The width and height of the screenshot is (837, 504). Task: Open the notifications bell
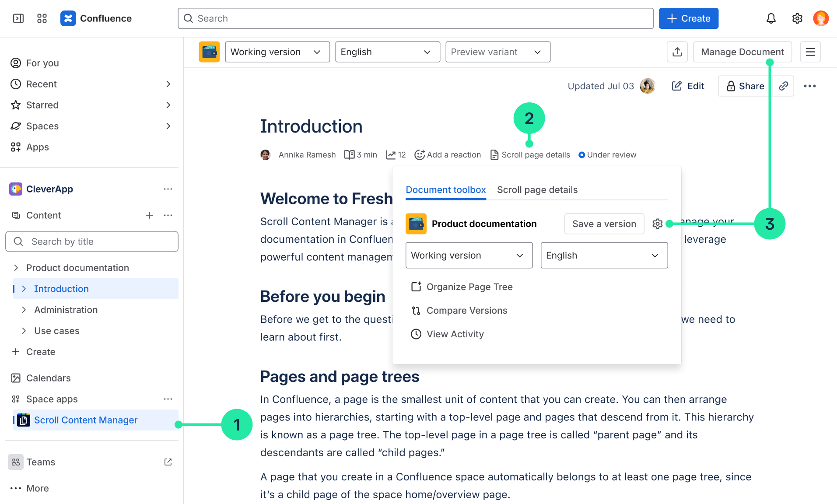tap(771, 18)
